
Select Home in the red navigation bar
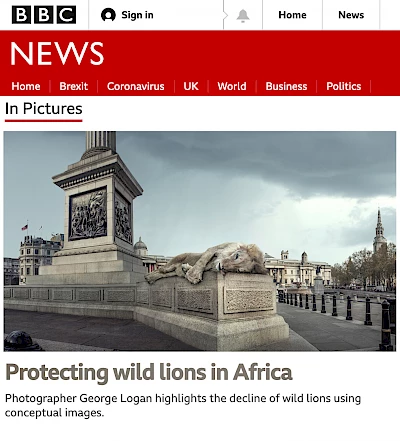click(26, 86)
